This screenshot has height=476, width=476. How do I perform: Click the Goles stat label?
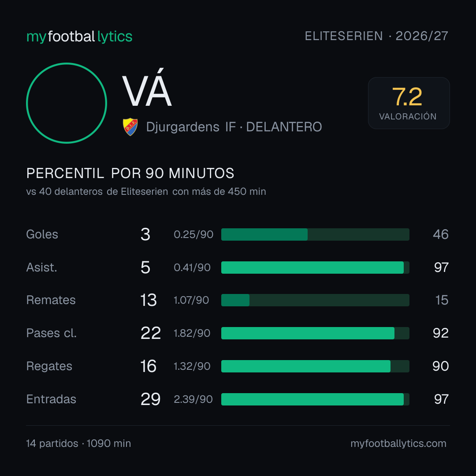pos(42,234)
